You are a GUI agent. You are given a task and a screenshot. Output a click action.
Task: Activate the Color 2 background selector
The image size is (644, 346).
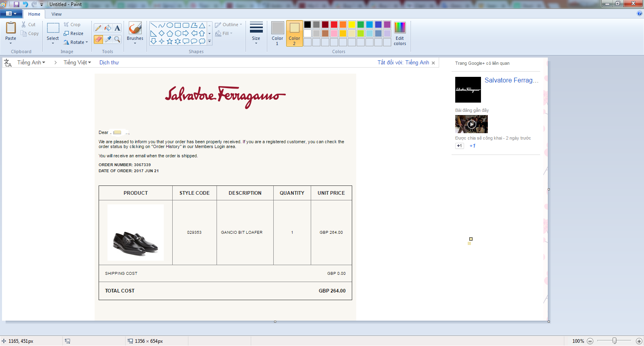294,33
